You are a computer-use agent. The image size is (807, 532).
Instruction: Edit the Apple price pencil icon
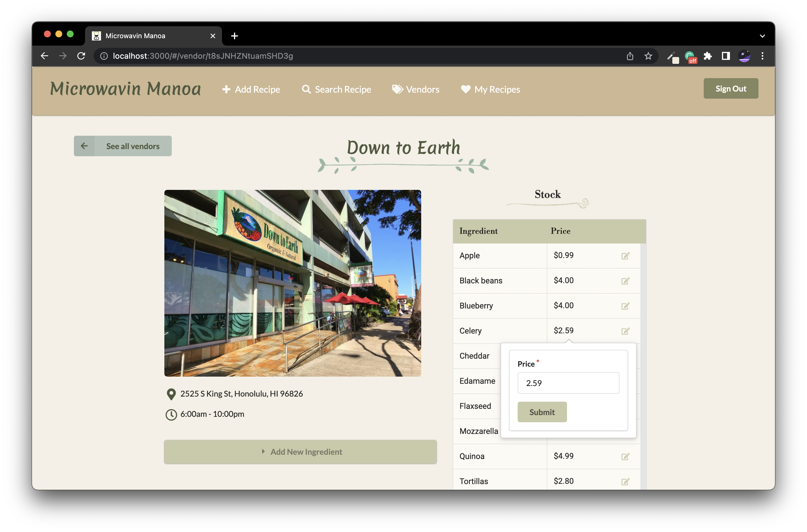625,256
